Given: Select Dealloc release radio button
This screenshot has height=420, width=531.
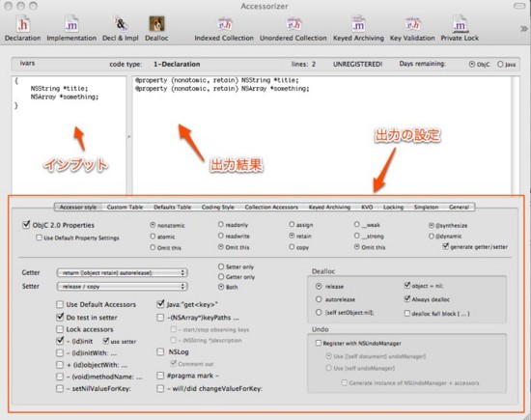Looking at the screenshot, I should tap(319, 286).
